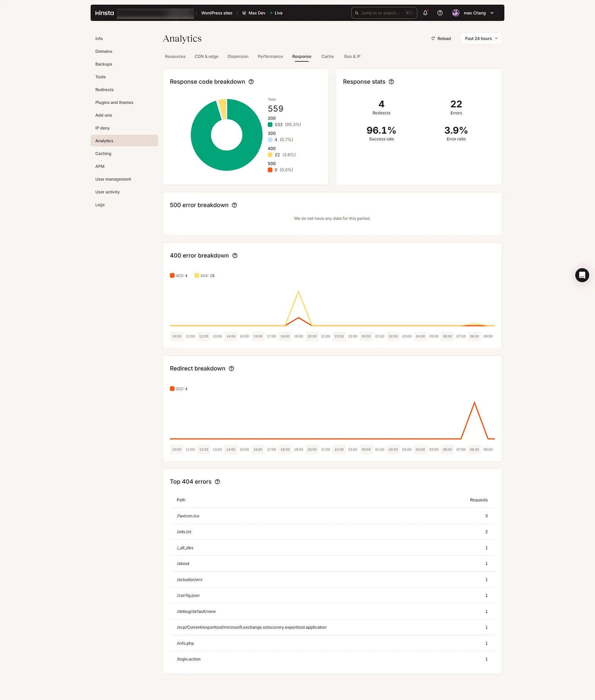Open Info in the sidebar
This screenshot has height=700, width=595.
coord(99,39)
